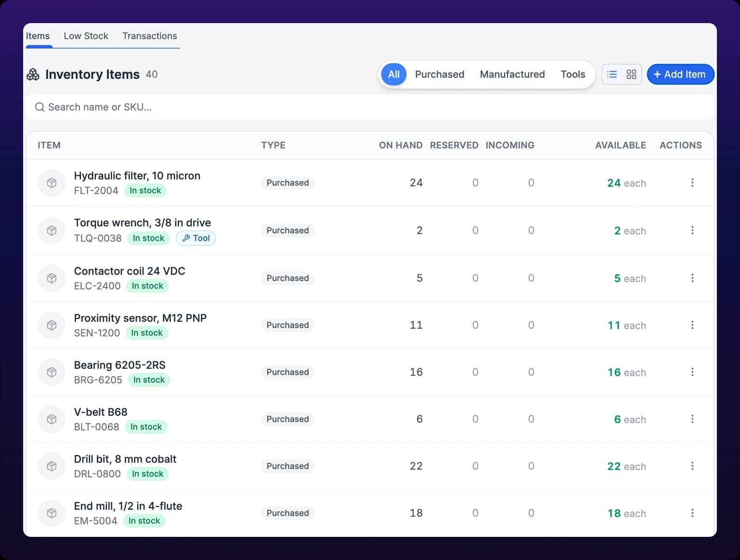
Task: Open actions menu for End mill row
Action: pos(692,513)
